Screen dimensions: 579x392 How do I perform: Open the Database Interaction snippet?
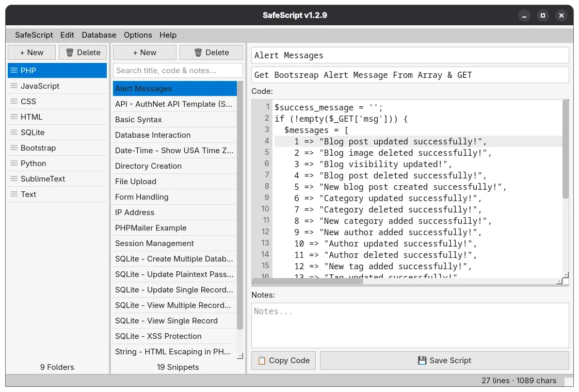pos(174,135)
